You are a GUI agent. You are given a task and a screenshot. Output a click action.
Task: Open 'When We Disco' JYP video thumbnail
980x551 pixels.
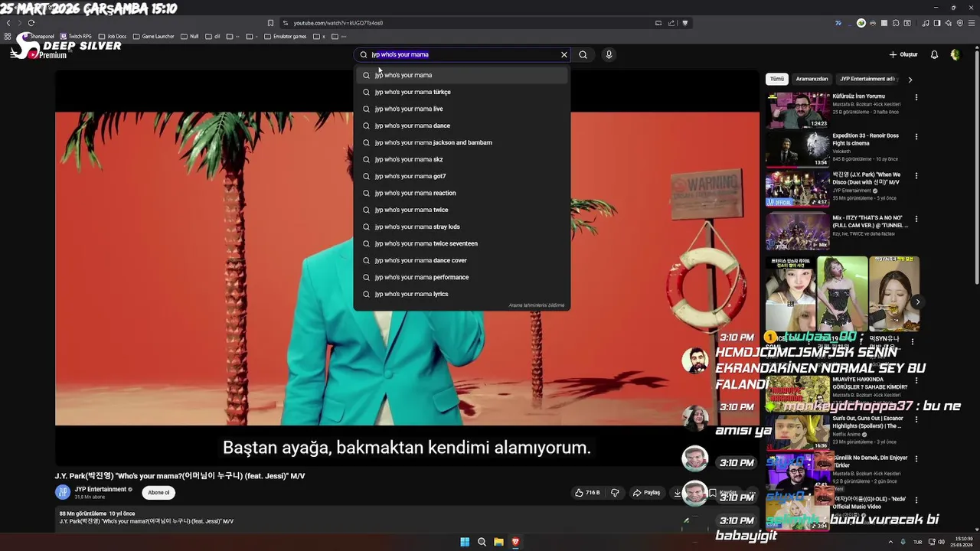tap(797, 188)
